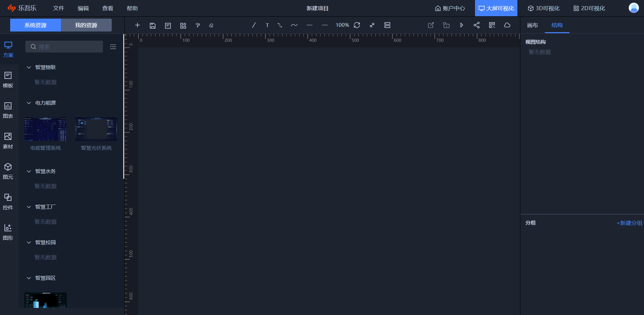
Task: Open the 帮助 menu
Action: 132,8
